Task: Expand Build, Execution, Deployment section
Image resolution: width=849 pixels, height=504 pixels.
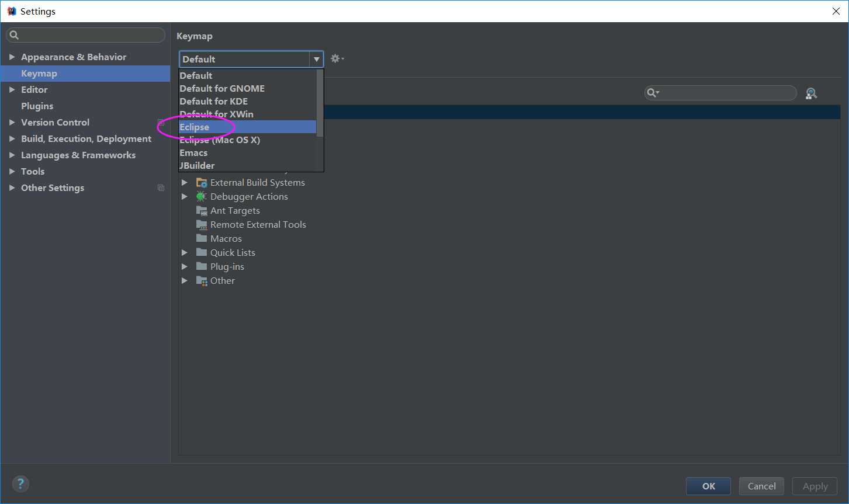Action: point(12,139)
